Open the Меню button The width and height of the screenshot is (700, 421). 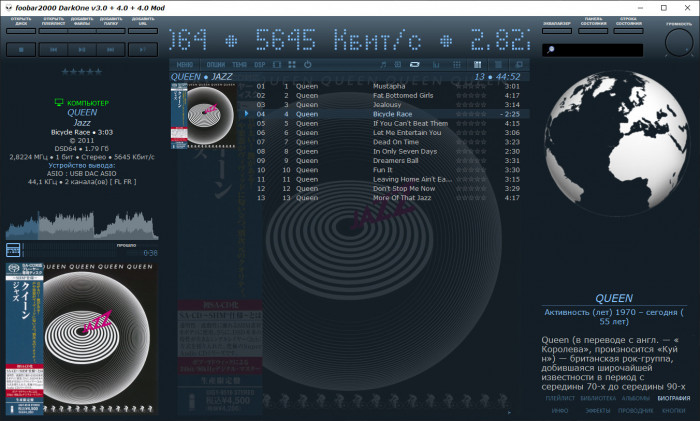(184, 65)
